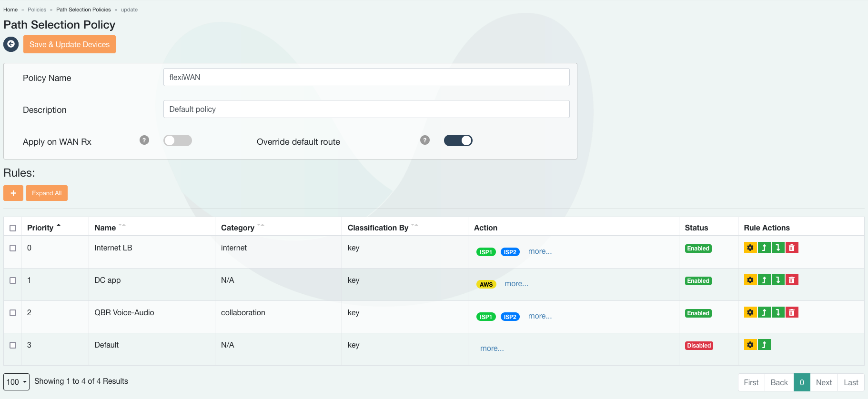Open settings for Internet LB rule
868x399 pixels.
750,248
